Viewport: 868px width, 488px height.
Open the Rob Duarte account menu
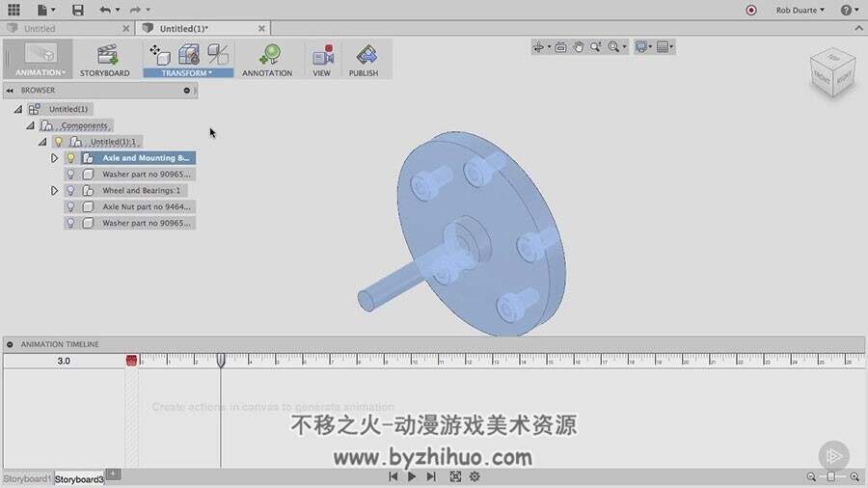coord(800,10)
